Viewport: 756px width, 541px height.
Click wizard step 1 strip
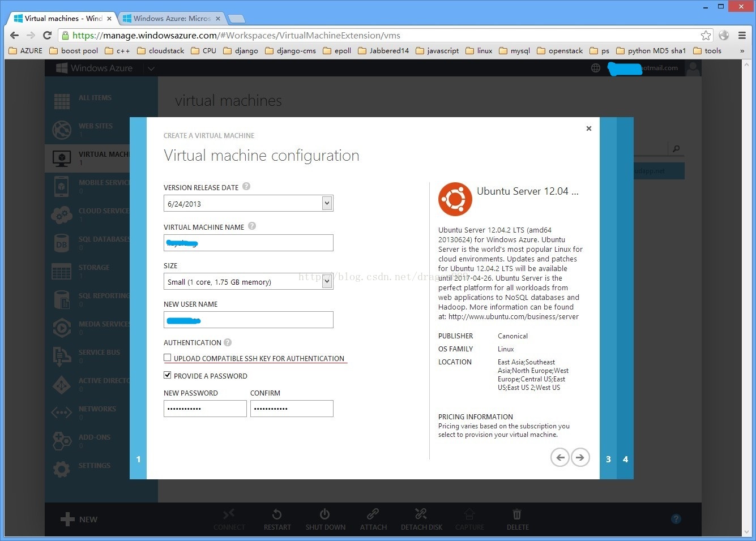138,298
